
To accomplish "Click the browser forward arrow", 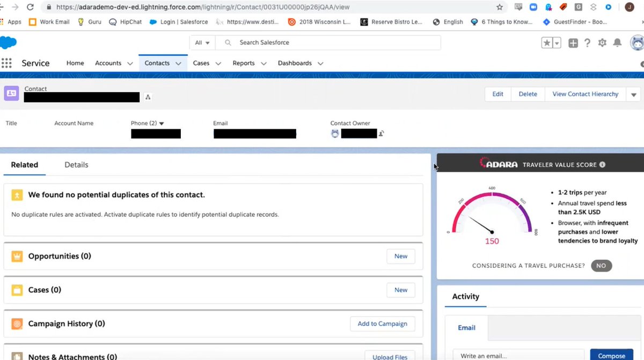I will click(x=14, y=7).
